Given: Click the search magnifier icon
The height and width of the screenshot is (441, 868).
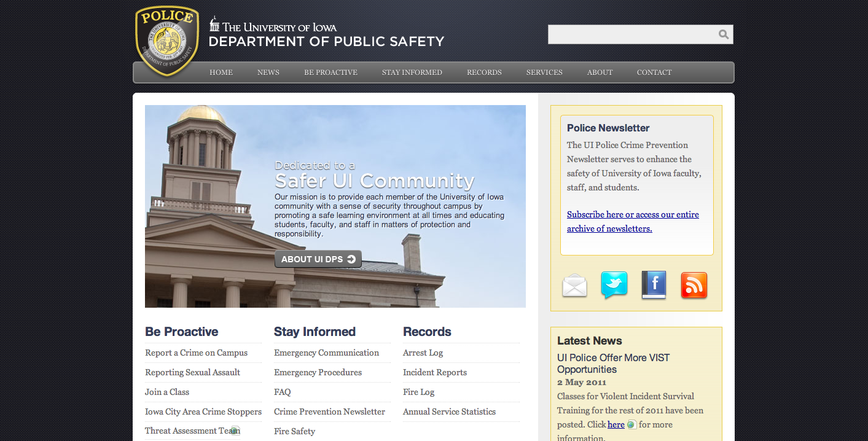Looking at the screenshot, I should click(x=724, y=34).
